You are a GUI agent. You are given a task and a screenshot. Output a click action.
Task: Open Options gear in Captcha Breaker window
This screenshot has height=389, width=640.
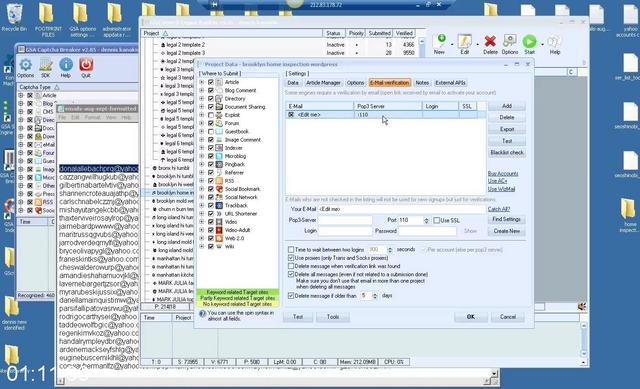point(25,65)
